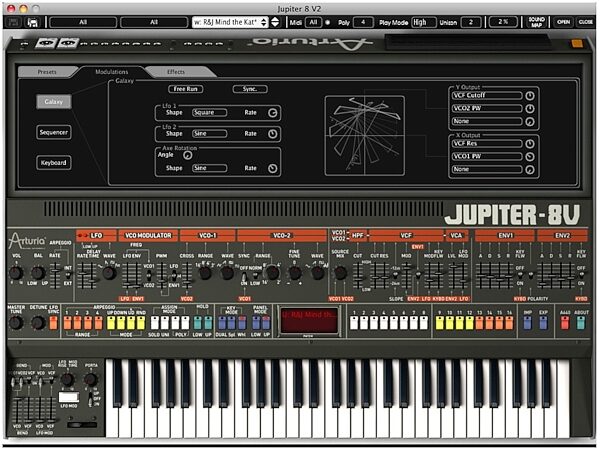Click the DETUNE knob
Image resolution: width=600 pixels, height=450 pixels.
[38, 323]
